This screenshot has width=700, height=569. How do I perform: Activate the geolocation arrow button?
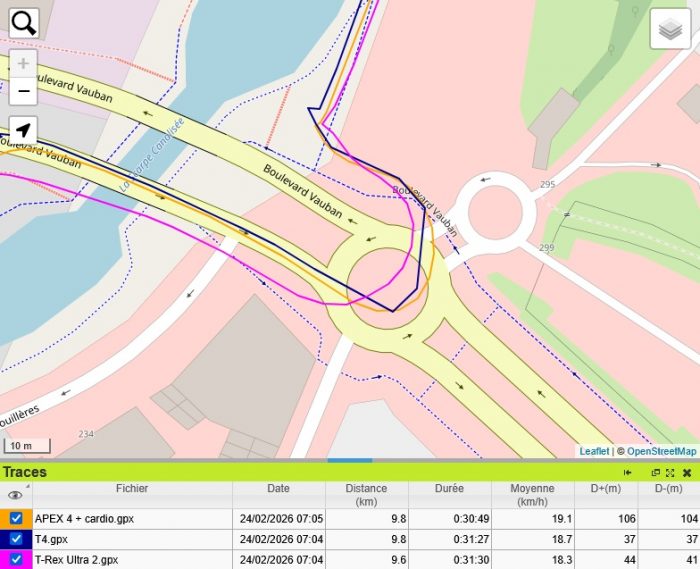(x=24, y=131)
